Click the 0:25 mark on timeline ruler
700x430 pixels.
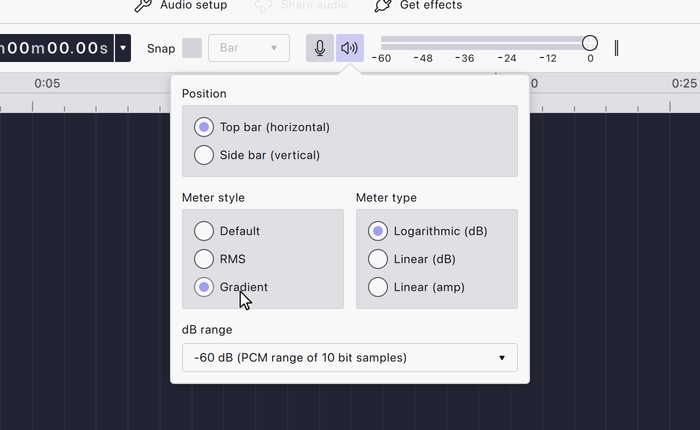pos(684,83)
